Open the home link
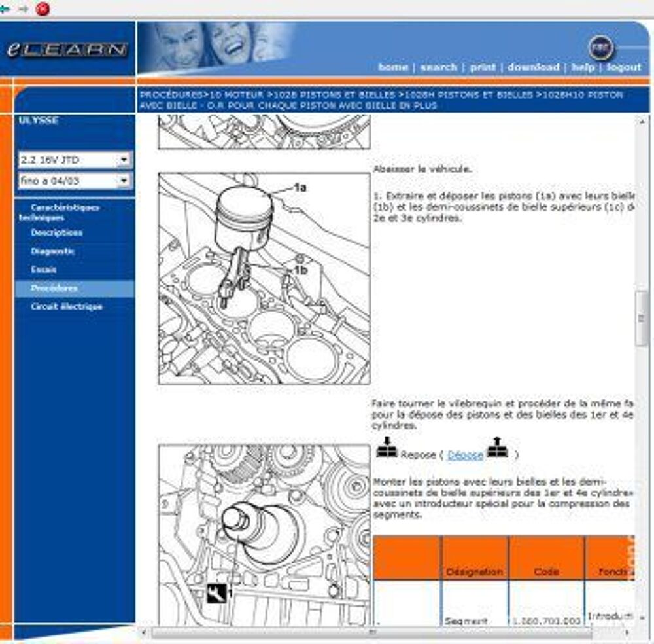654x644 pixels. [x=393, y=67]
